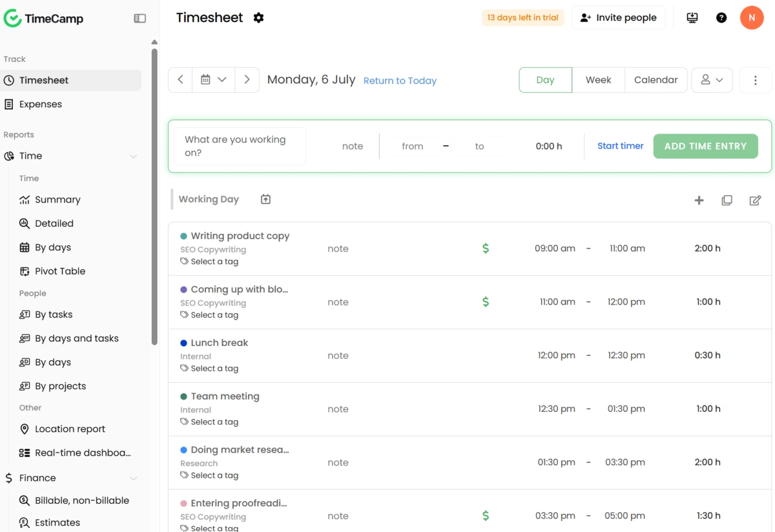Image resolution: width=775 pixels, height=532 pixels.
Task: Click the from time field
Action: (413, 147)
